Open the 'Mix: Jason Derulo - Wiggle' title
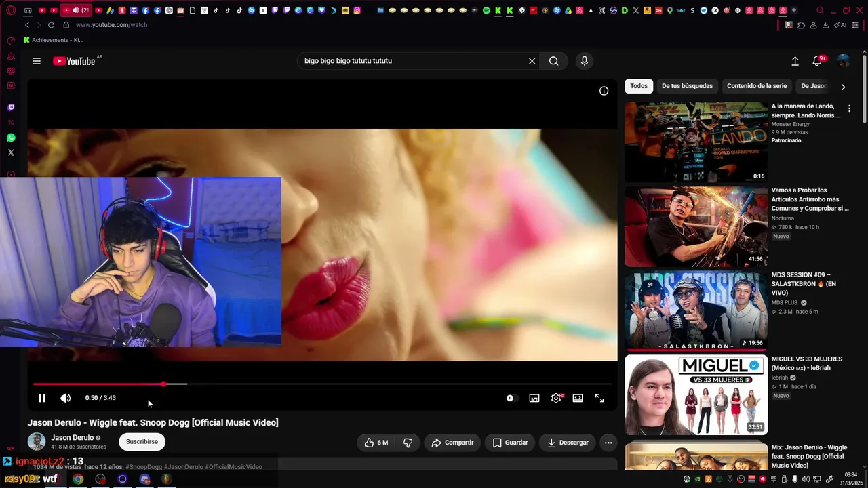The image size is (868, 488). pyautogui.click(x=810, y=456)
